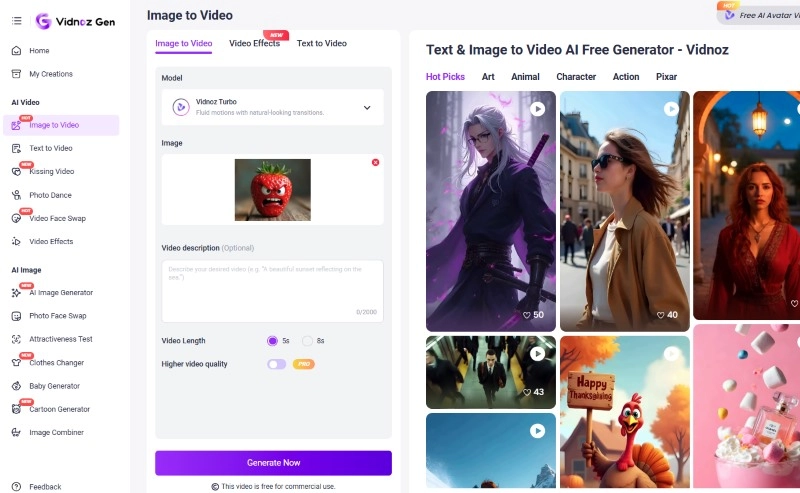Play the businessman on stairs video
800x493 pixels.
(537, 354)
